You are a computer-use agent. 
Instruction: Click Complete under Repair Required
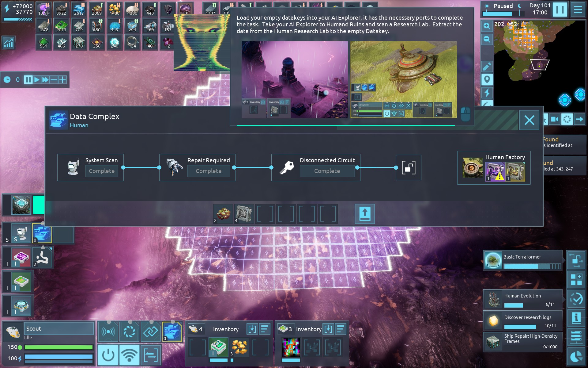coord(208,171)
